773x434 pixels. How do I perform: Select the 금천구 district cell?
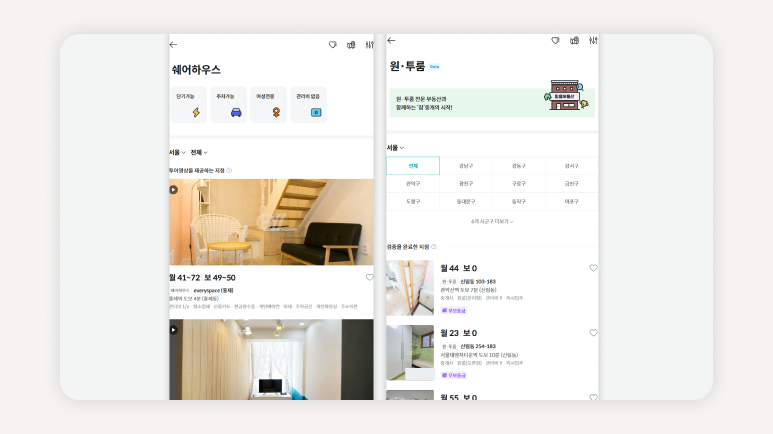point(571,183)
